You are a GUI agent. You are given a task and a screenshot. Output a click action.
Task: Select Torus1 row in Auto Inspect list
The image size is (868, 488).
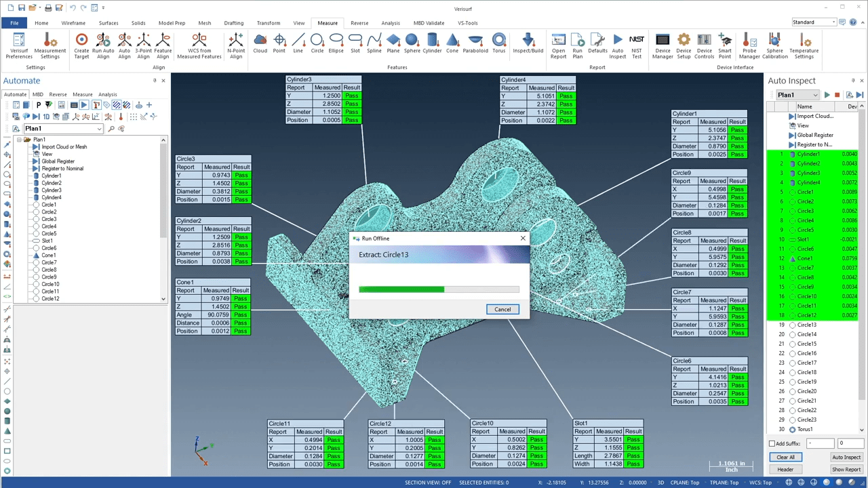click(812, 430)
